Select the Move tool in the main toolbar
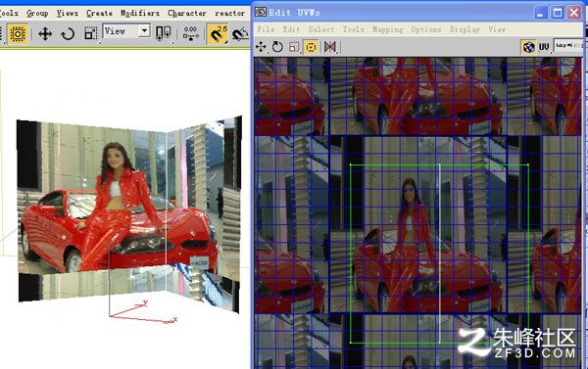Viewport: 588px width, 369px height. [45, 34]
